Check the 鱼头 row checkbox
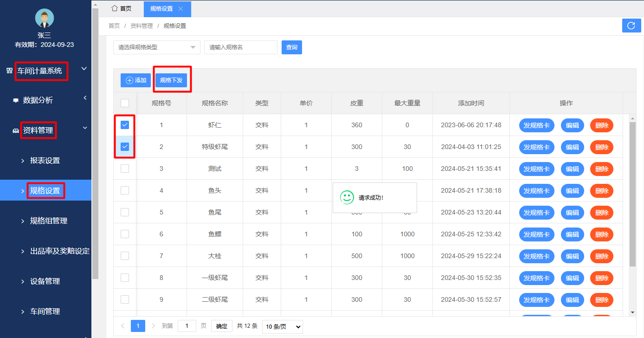 pyautogui.click(x=125, y=190)
